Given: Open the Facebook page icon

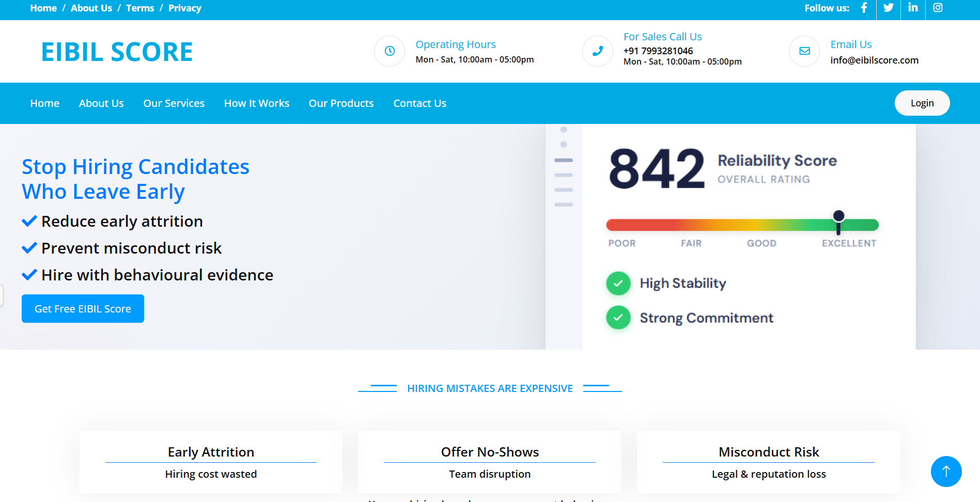Looking at the screenshot, I should [x=864, y=8].
